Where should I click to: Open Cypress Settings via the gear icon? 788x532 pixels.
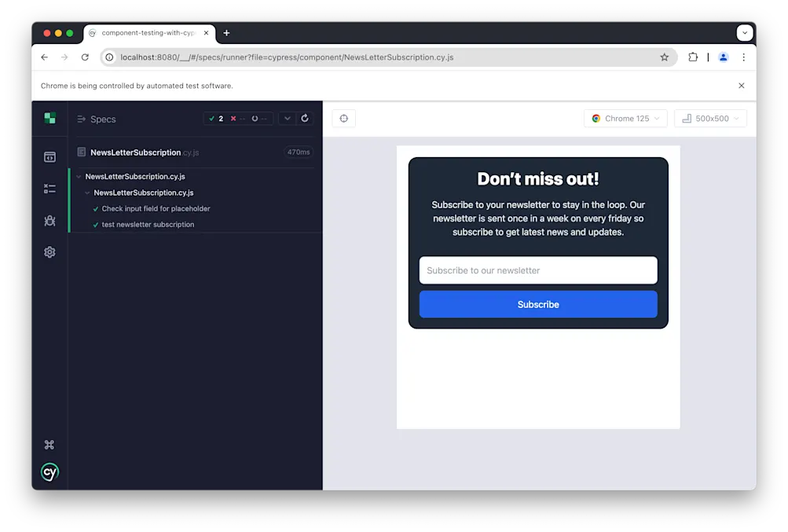pyautogui.click(x=49, y=251)
